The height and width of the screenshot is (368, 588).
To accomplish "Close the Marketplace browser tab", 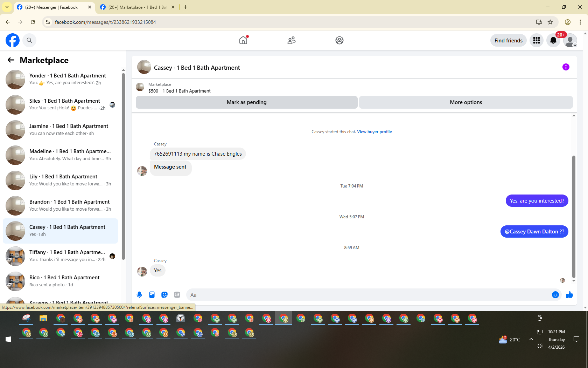I will click(x=173, y=7).
